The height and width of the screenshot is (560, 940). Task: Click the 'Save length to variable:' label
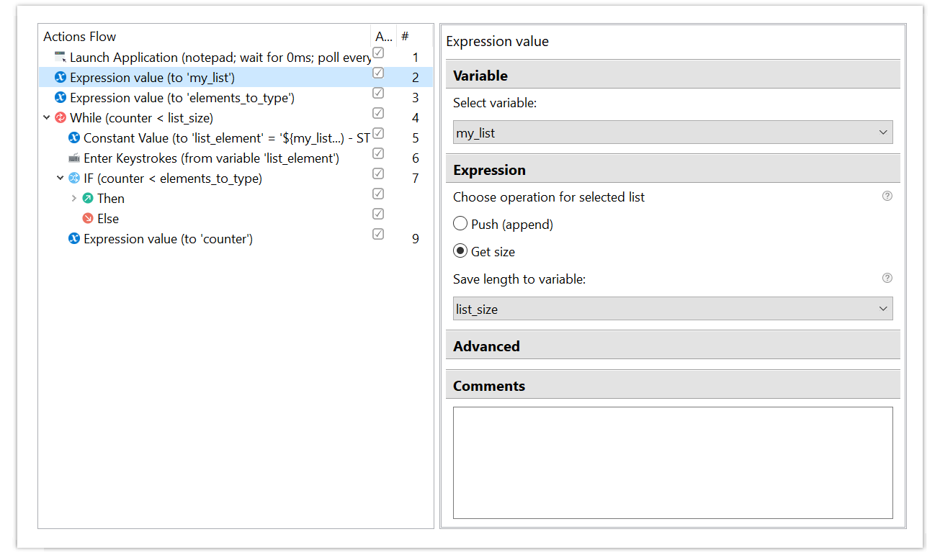(x=519, y=279)
